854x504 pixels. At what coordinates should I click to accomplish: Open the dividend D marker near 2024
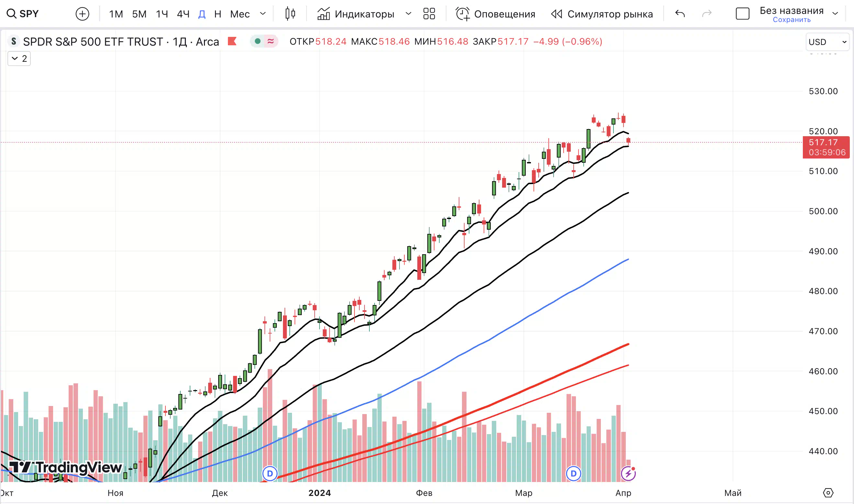coord(270,474)
